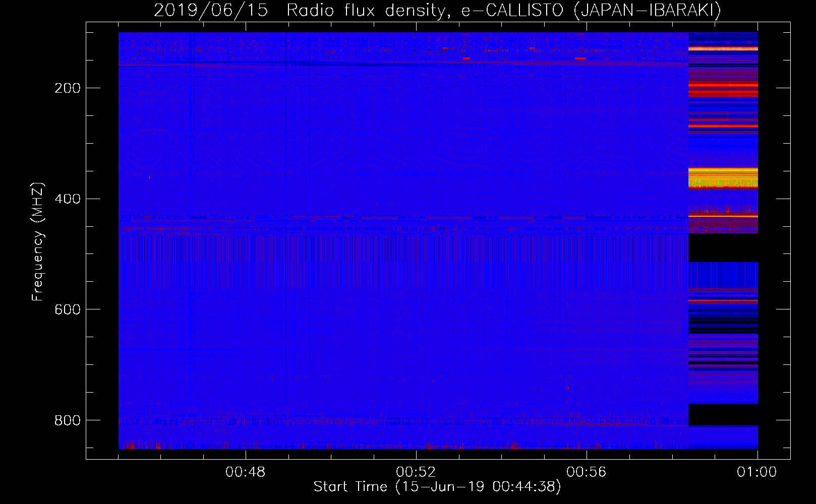Screen dimensions: 816x504
Task: Click the 00:48 time tick label
Action: 246,472
